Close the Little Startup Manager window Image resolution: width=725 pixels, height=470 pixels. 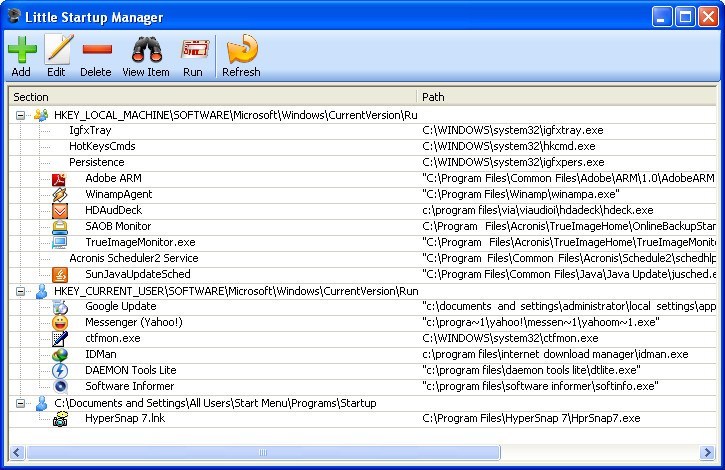tap(708, 17)
